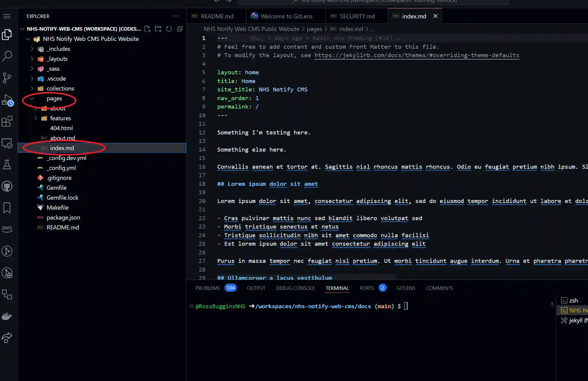Open the GitHub panel icon
This screenshot has height=381, width=588.
pyautogui.click(x=7, y=186)
